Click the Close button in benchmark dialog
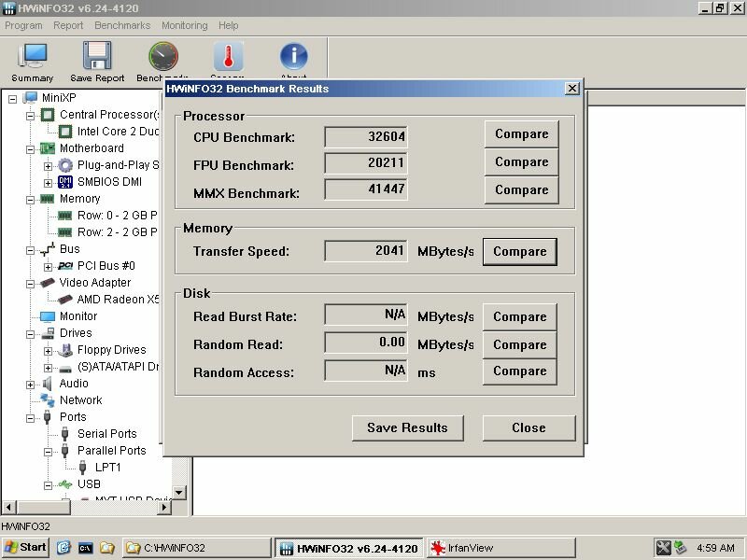The width and height of the screenshot is (747, 560). pos(529,428)
